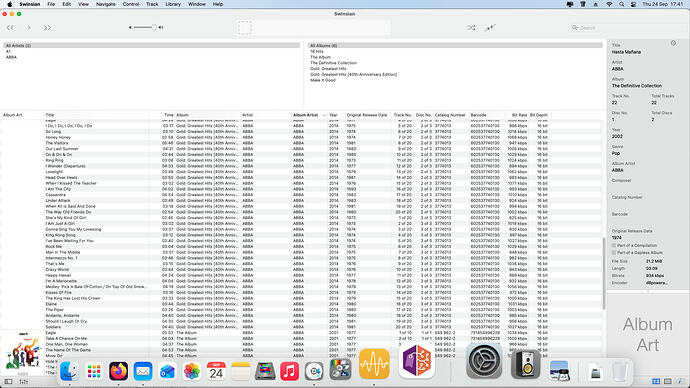Open the Navigate menu
The height and width of the screenshot is (388, 690).
(106, 4)
